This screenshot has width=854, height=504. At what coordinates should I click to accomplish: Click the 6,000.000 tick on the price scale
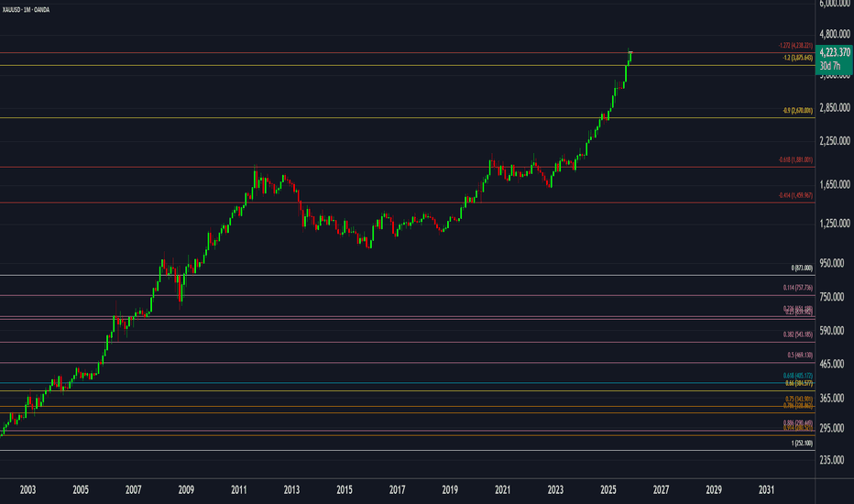click(x=834, y=5)
